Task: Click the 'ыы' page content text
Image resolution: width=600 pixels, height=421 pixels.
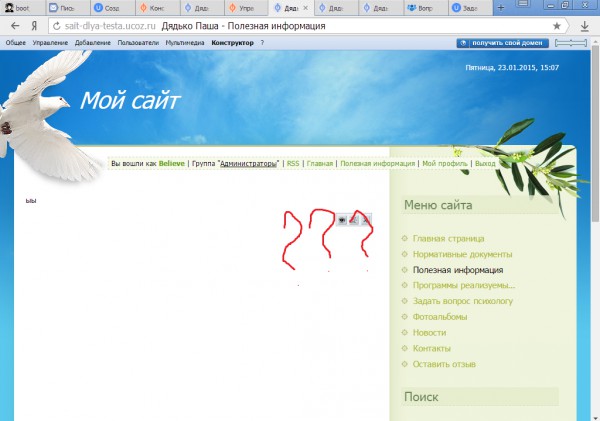Action: (x=31, y=201)
